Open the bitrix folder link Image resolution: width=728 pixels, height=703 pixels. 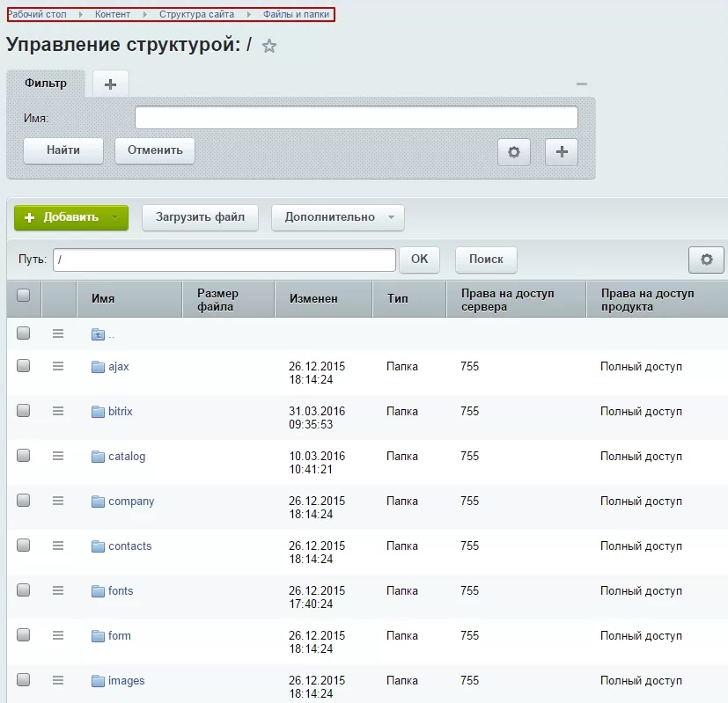click(121, 412)
